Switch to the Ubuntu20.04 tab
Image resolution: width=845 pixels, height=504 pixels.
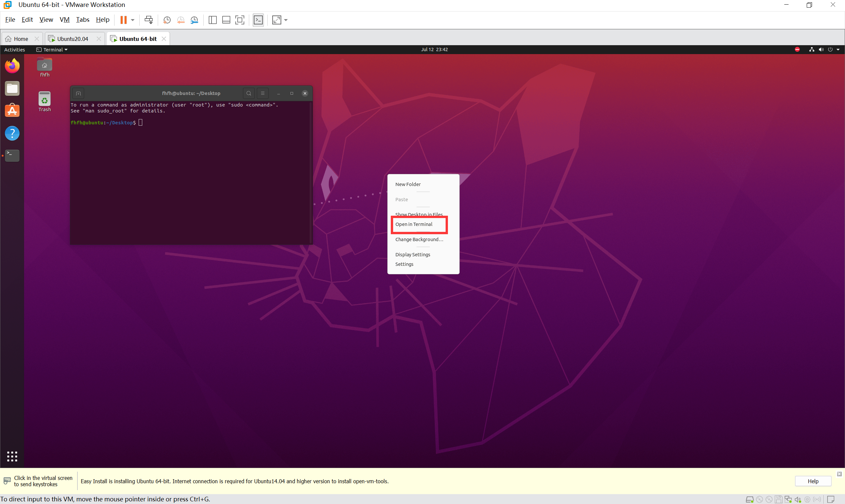pyautogui.click(x=72, y=39)
